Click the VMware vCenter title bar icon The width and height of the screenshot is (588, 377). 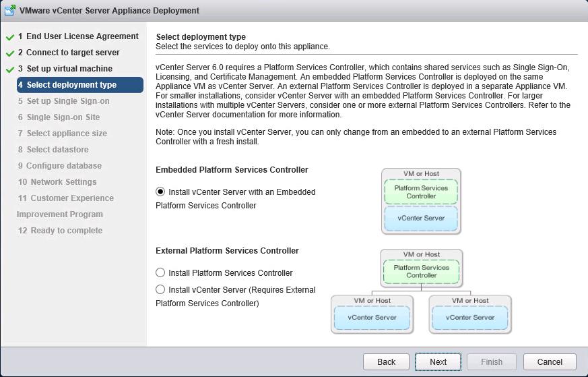pos(10,10)
